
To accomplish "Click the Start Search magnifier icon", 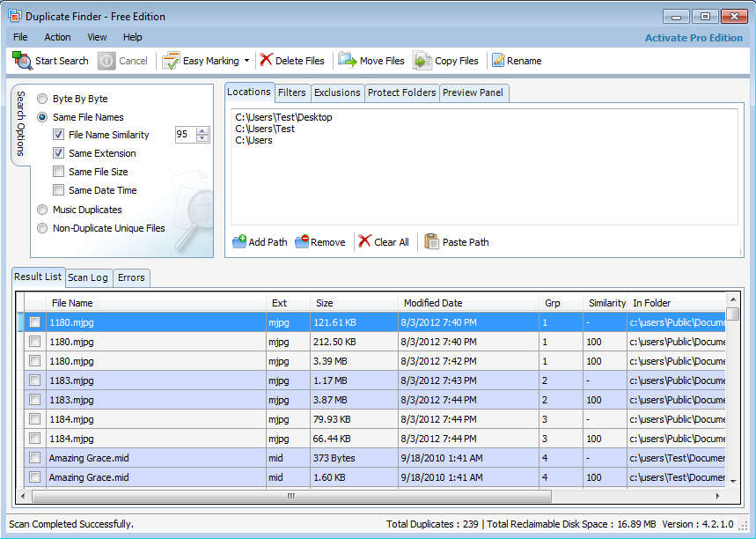I will point(22,61).
